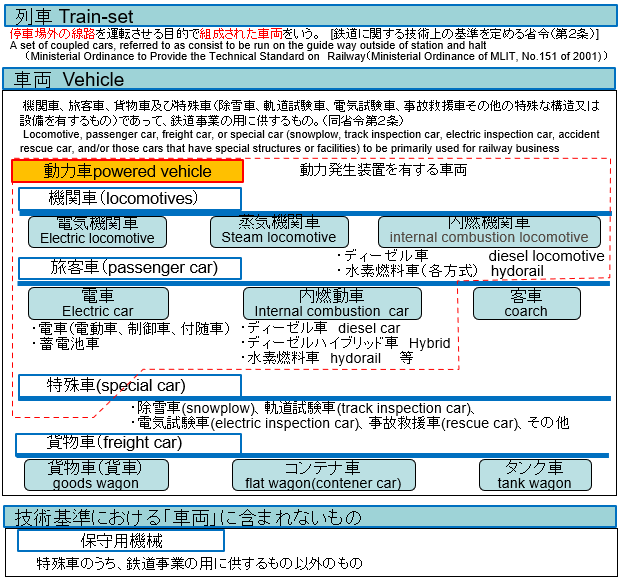
Task: Select the 車両 Vehicle header bar
Action: coord(309,79)
